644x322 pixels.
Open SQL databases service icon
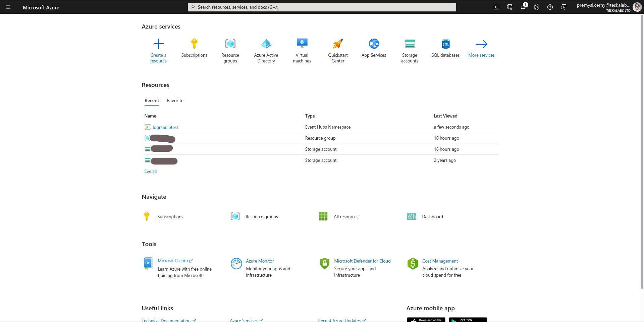(446, 44)
